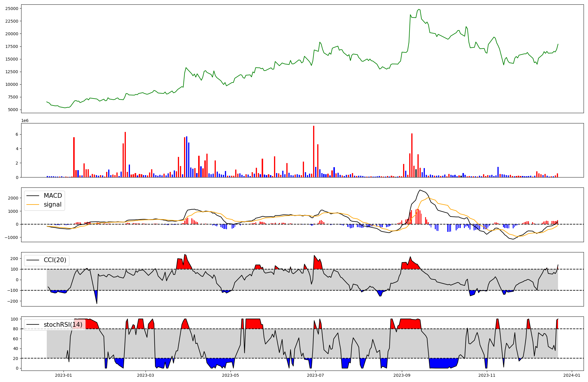The width and height of the screenshot is (588, 382).
Task: Click the signal legend text
Action: 53,205
